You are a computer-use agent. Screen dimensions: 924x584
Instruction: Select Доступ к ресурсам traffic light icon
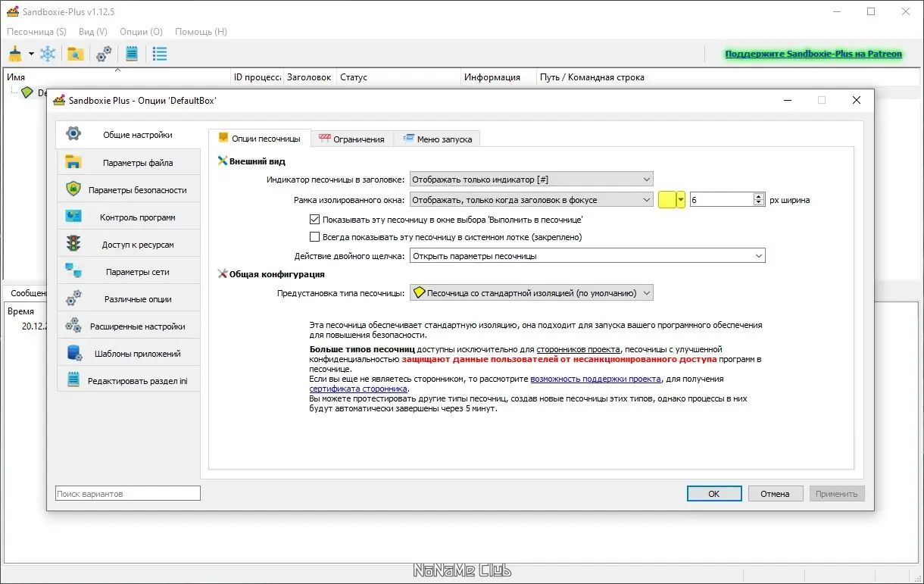point(73,244)
